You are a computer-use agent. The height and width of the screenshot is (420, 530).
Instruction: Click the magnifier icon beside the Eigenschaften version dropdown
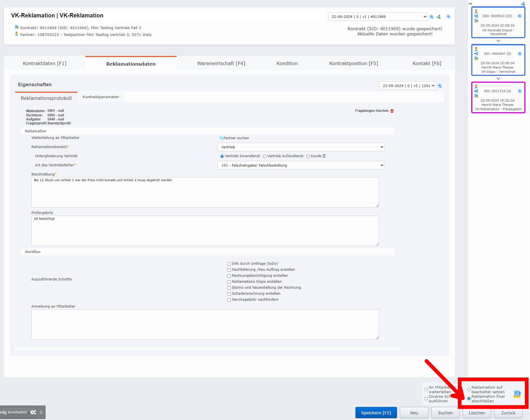click(440, 86)
